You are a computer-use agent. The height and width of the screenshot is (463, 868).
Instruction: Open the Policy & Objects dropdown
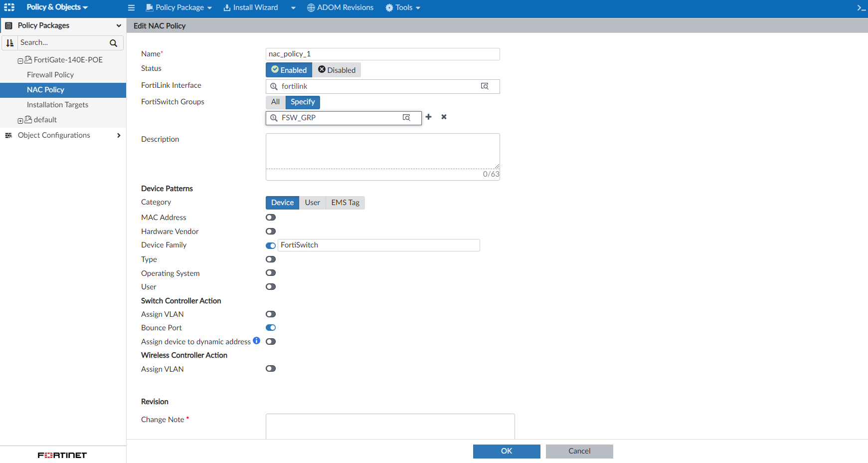tap(57, 7)
